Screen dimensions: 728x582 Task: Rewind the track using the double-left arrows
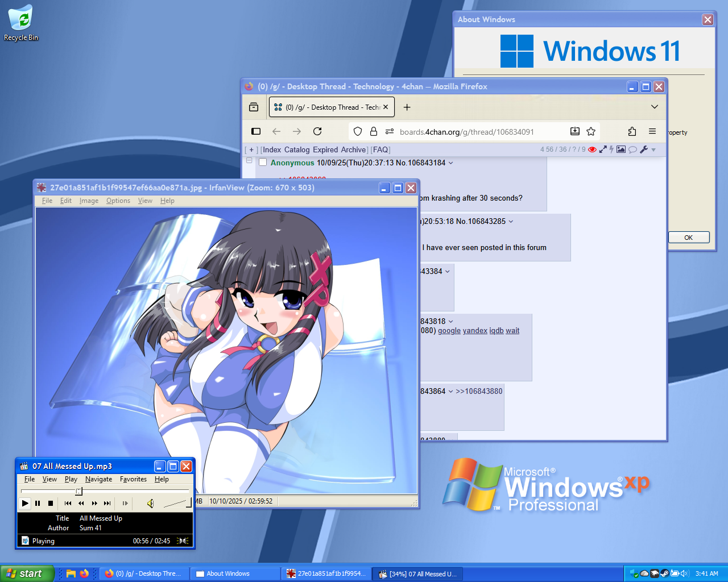[x=81, y=503]
